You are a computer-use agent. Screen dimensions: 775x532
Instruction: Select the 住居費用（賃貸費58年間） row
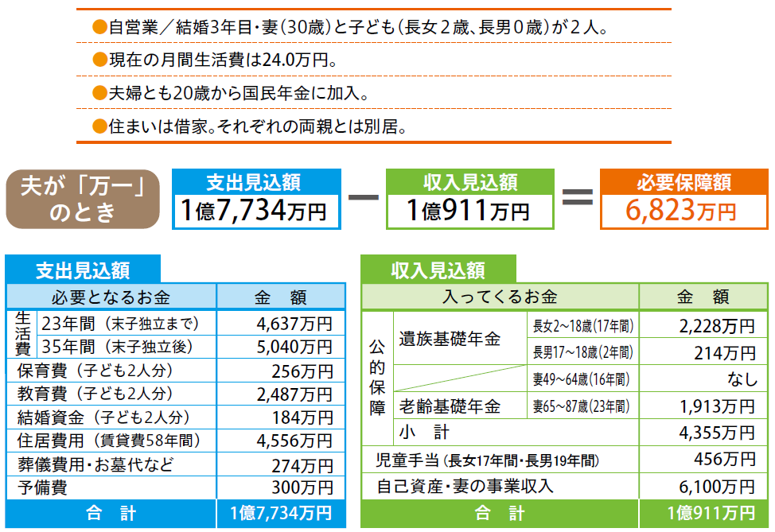(x=111, y=441)
